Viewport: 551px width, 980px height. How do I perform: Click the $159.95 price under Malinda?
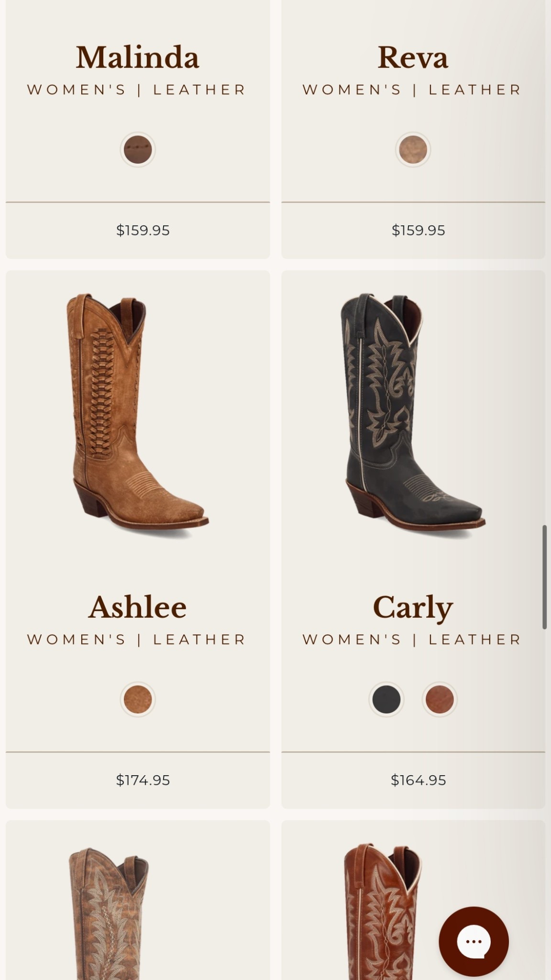143,230
